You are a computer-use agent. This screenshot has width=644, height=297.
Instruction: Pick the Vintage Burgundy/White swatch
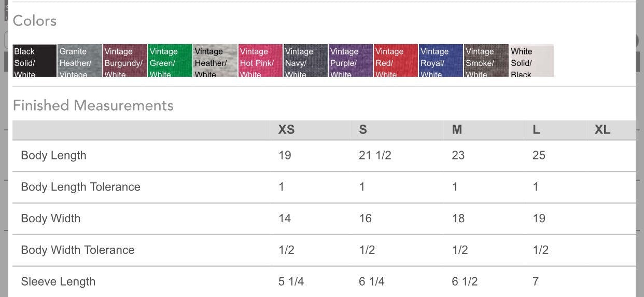pos(125,60)
